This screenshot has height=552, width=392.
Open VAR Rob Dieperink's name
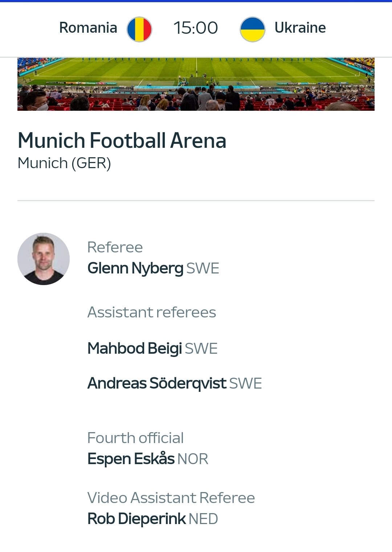pyautogui.click(x=136, y=519)
